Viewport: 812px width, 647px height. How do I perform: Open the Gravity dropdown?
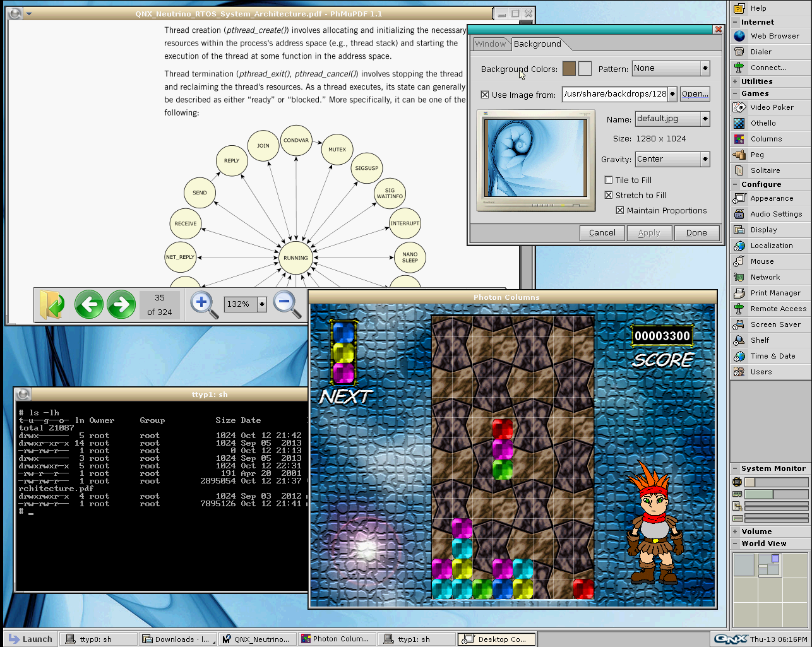[x=705, y=159]
